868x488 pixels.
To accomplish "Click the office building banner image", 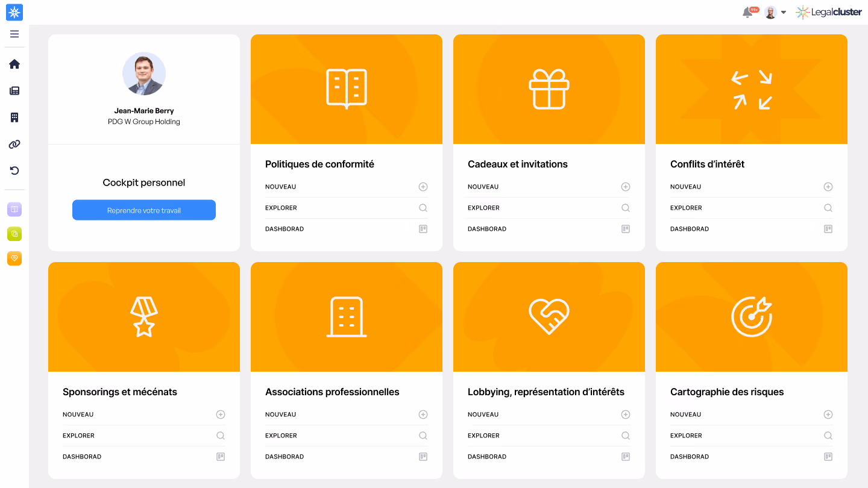I will click(347, 317).
